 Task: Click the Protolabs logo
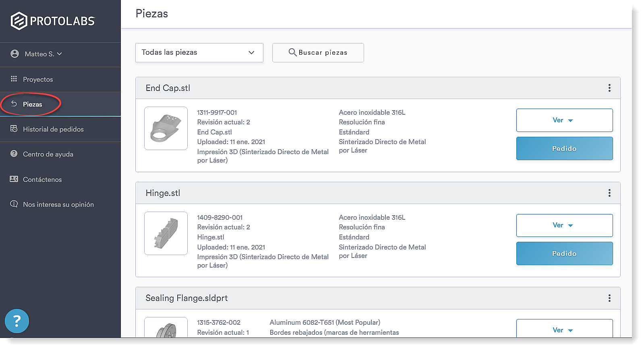tap(53, 21)
